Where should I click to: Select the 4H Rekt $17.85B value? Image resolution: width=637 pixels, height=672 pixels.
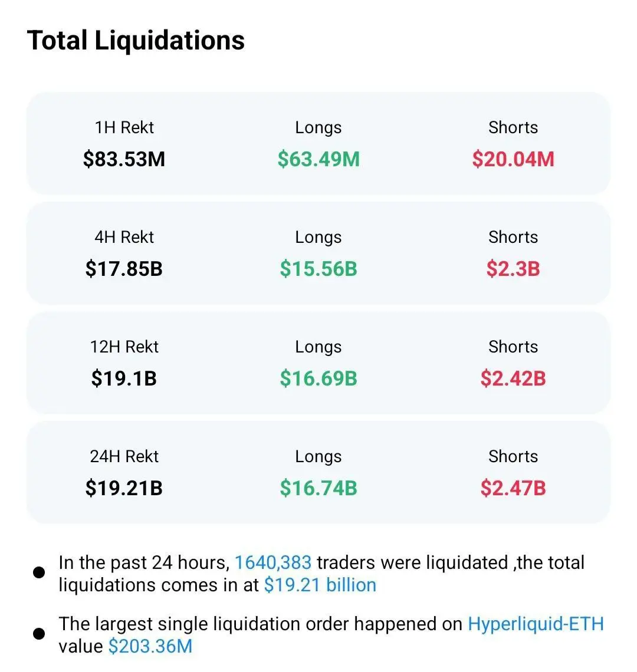coord(124,269)
